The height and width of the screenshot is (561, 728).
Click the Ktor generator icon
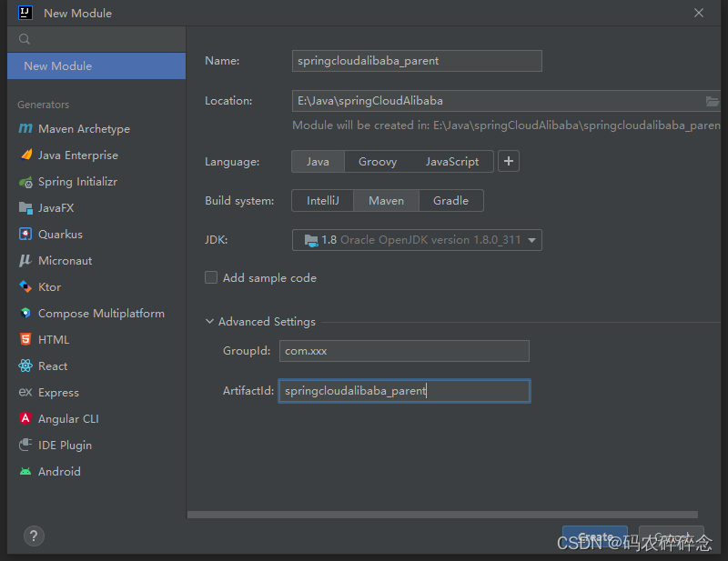[25, 286]
